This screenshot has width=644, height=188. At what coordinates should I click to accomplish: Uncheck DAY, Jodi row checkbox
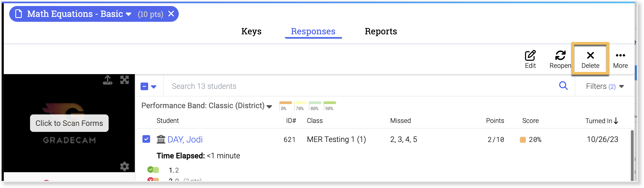[x=146, y=139]
